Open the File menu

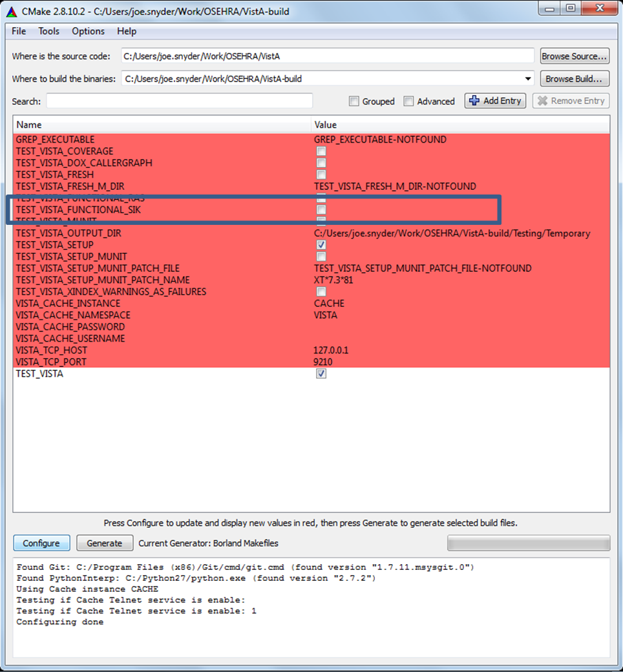tap(19, 31)
